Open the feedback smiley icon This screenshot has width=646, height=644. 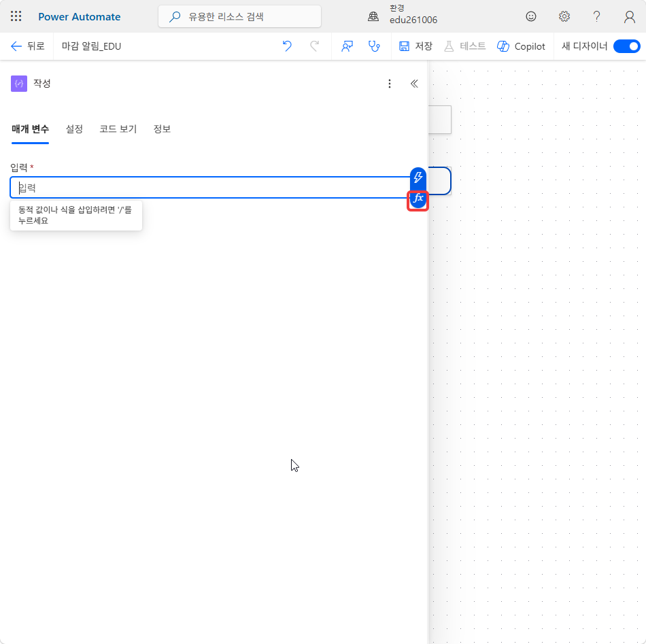pos(531,16)
